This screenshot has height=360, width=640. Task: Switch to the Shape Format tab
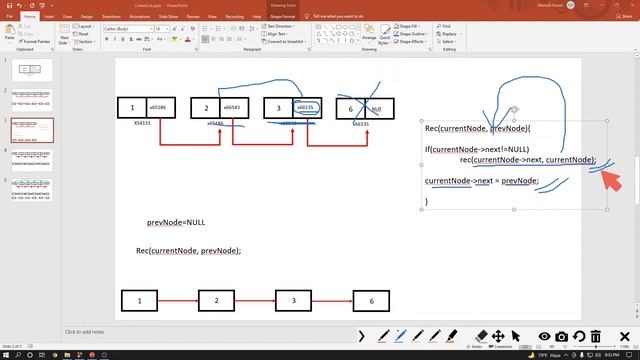(282, 17)
